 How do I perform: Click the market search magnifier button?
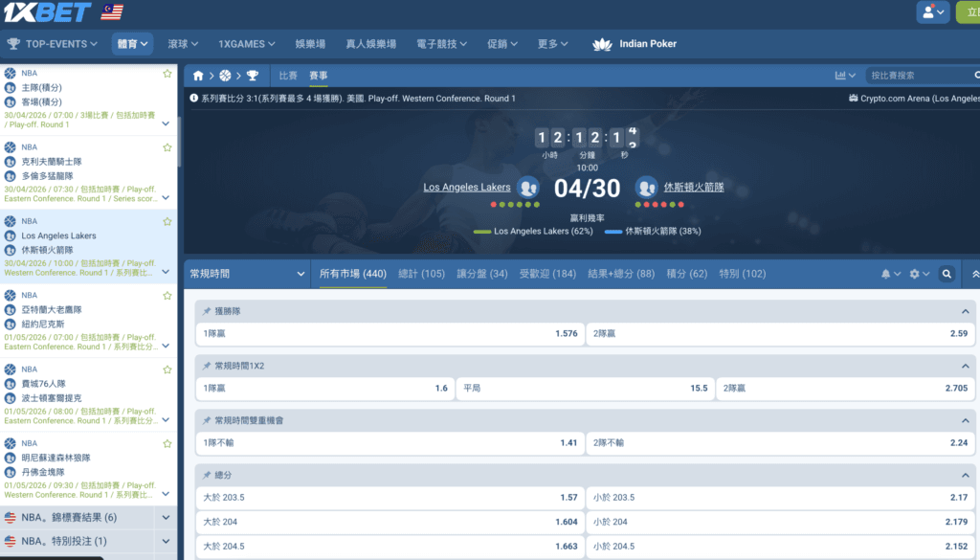click(947, 274)
